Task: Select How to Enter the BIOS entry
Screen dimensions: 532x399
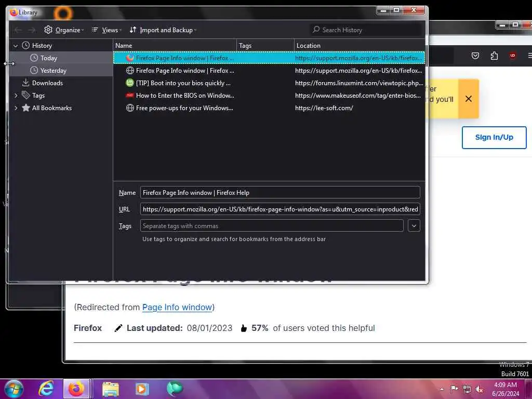Action: (x=269, y=96)
